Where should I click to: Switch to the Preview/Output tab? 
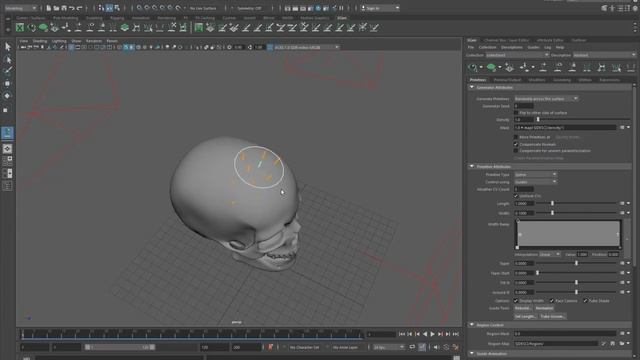[507, 80]
